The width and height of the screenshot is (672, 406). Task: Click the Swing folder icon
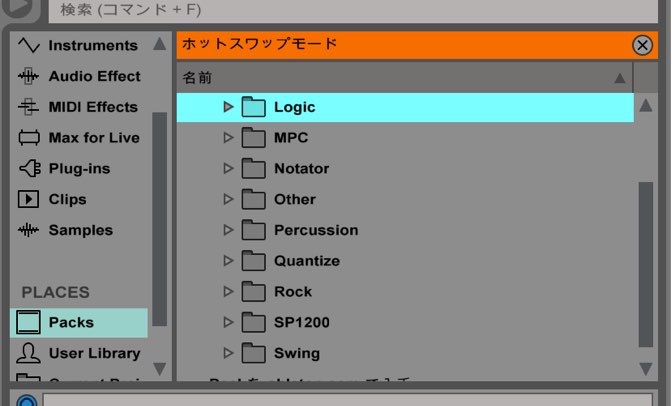tap(253, 353)
